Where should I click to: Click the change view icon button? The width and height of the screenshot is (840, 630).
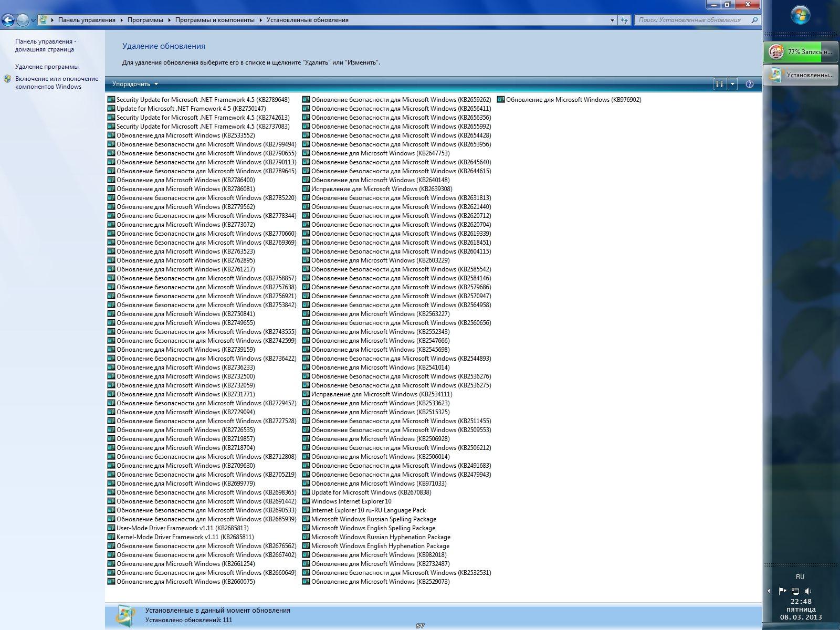coord(720,84)
